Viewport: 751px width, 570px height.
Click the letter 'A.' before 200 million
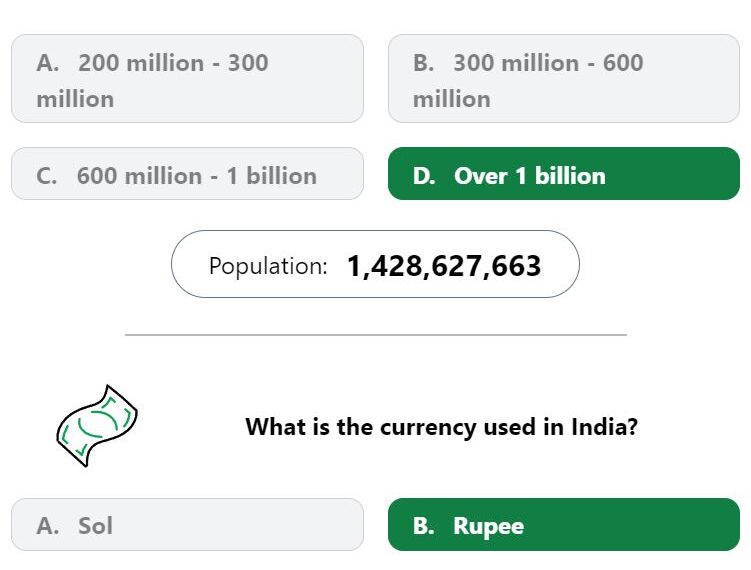48,63
